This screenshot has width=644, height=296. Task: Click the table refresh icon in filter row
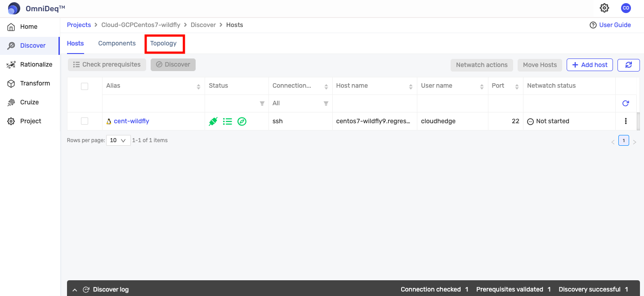coord(625,103)
